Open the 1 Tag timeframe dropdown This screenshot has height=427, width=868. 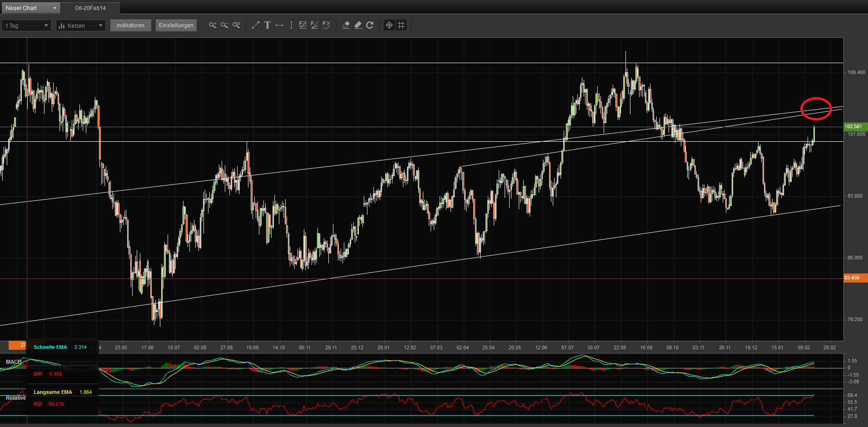click(x=26, y=25)
